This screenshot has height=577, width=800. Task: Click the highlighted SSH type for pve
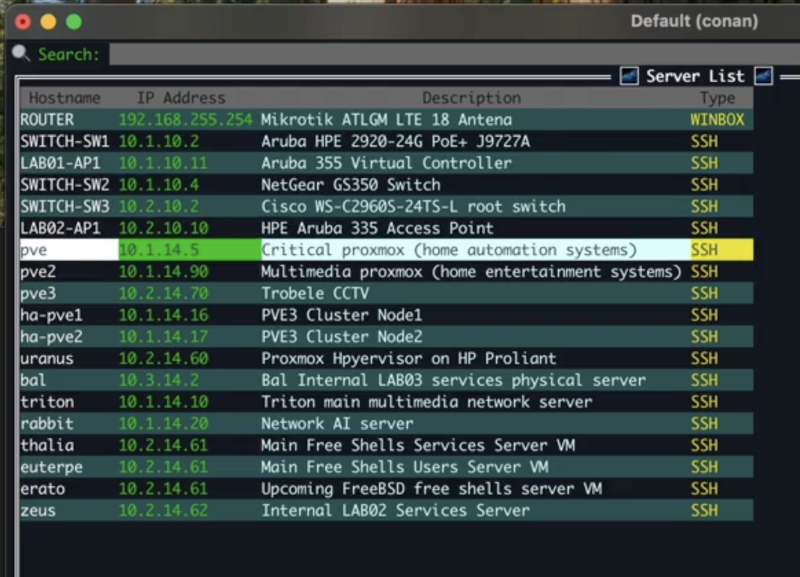704,250
